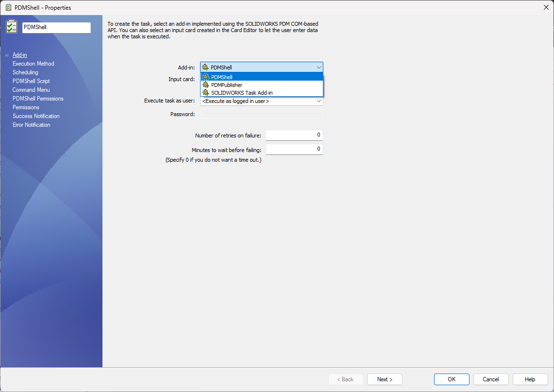Click the SOLIDWORKS Task Add-in icon

click(206, 93)
